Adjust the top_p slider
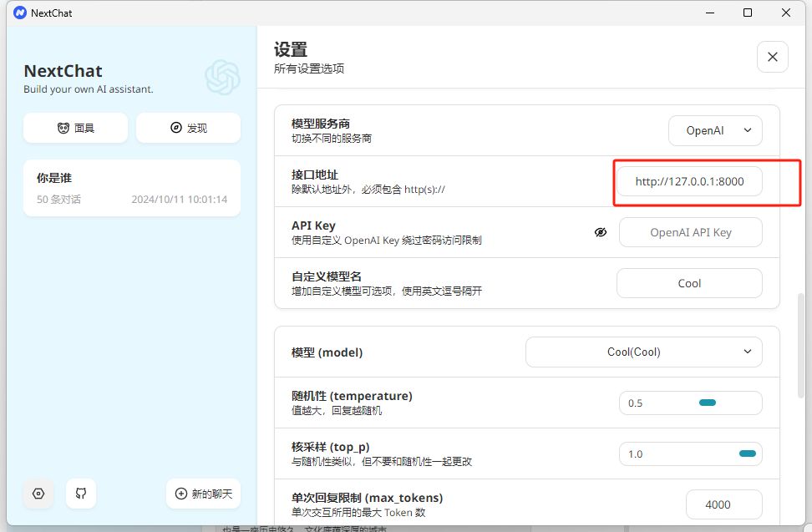The width and height of the screenshot is (812, 532). pos(748,453)
